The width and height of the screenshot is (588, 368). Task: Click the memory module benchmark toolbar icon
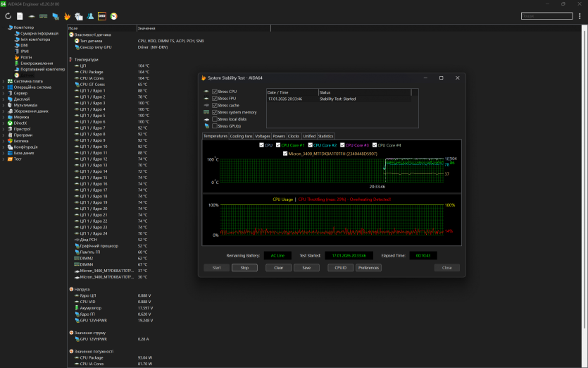[43, 16]
